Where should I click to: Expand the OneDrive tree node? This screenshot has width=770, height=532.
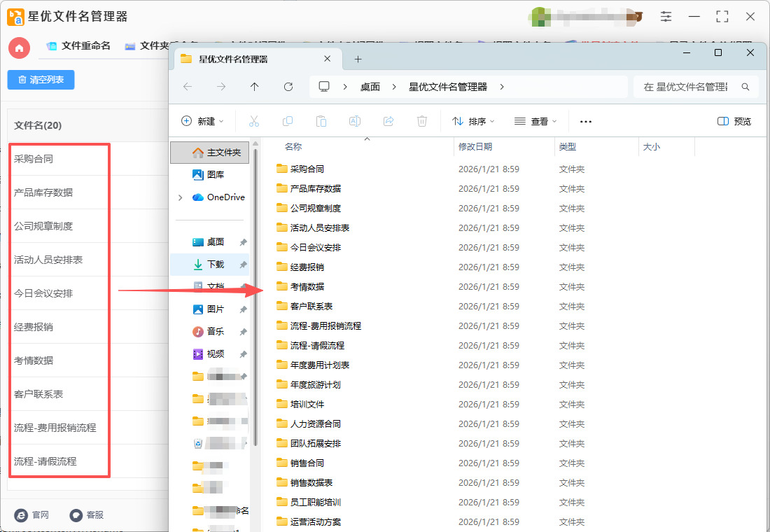[x=180, y=197]
